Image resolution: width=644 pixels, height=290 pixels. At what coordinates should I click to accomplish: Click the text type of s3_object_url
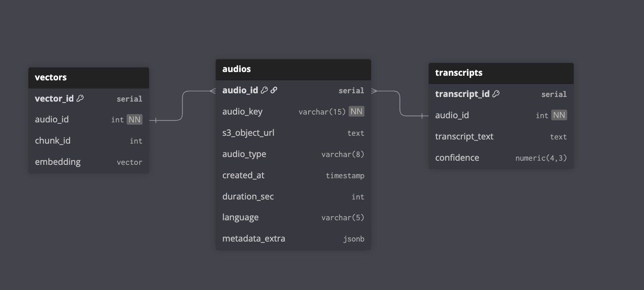click(x=356, y=133)
